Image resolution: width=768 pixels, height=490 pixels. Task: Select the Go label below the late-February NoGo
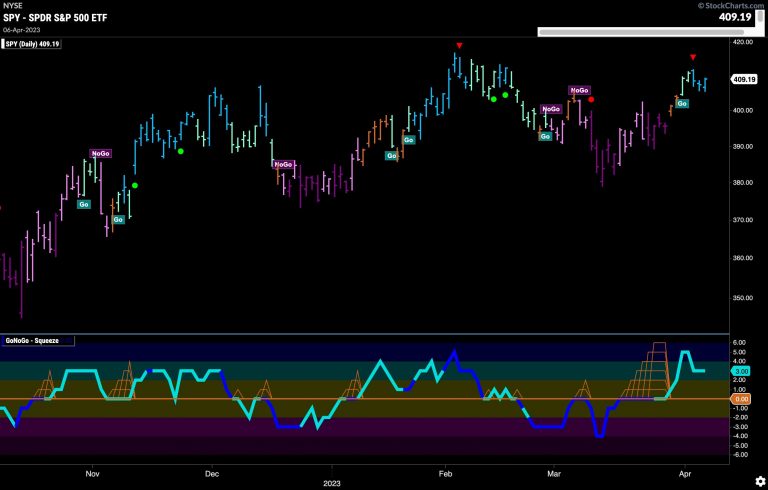tap(545, 137)
